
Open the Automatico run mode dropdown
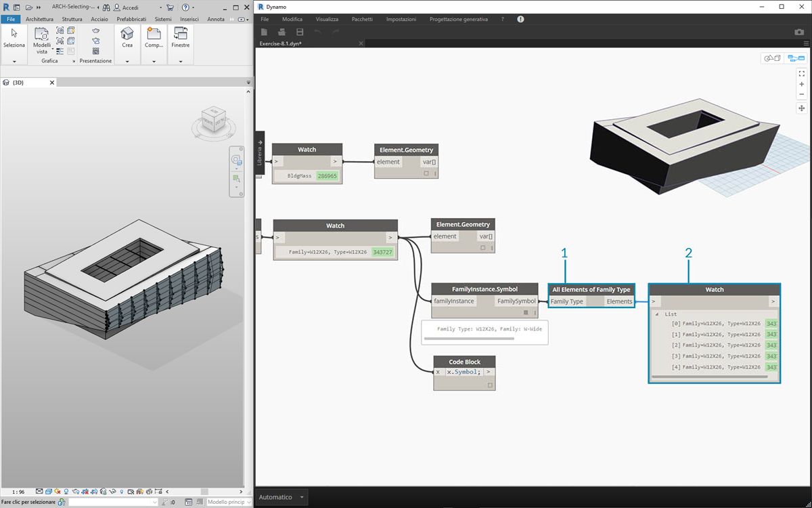281,497
